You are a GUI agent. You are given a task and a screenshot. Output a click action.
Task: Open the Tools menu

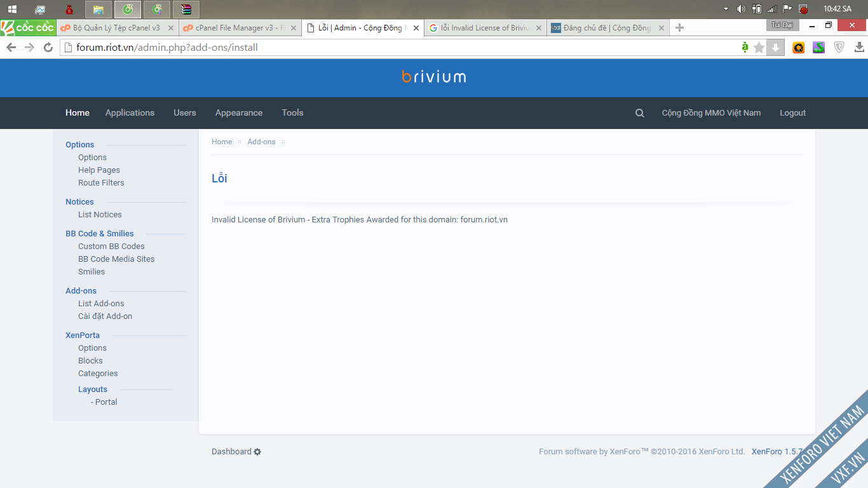click(292, 113)
